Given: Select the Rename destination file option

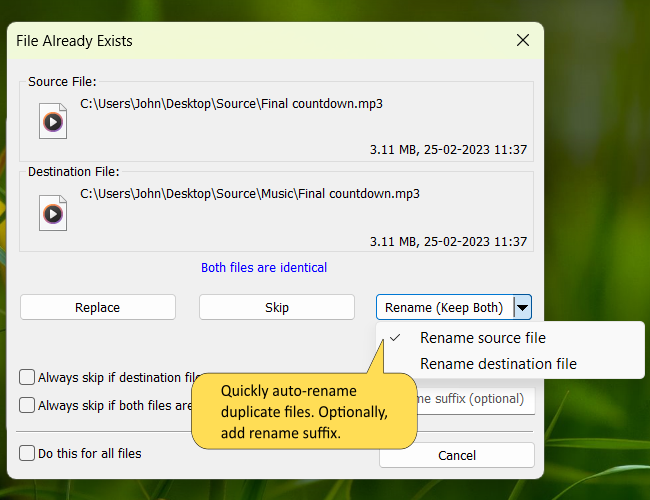Looking at the screenshot, I should coord(498,364).
